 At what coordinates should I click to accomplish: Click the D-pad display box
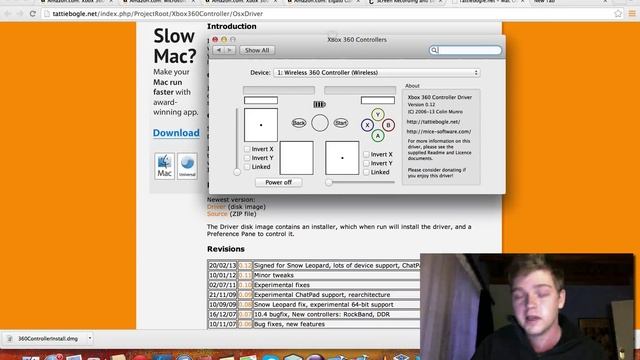click(297, 158)
